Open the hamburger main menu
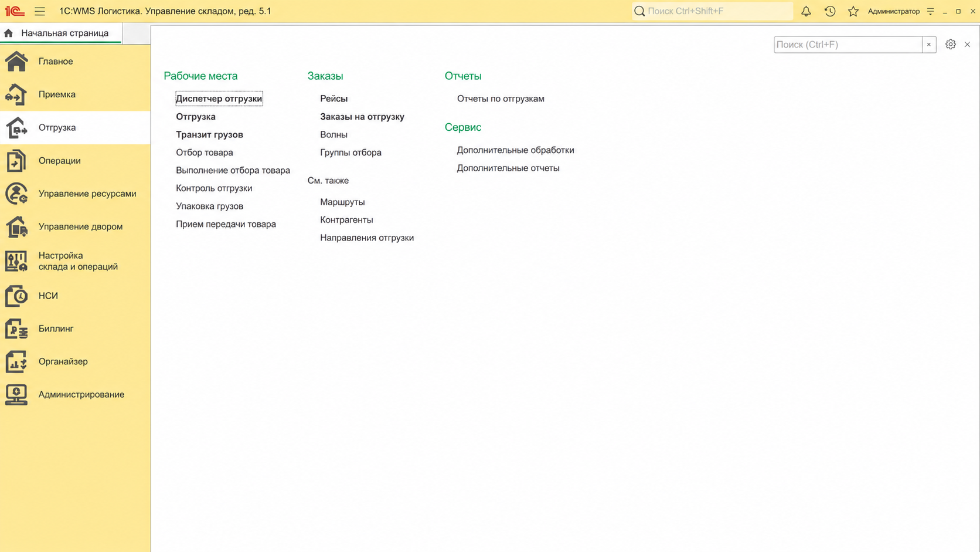Image resolution: width=980 pixels, height=552 pixels. pyautogui.click(x=40, y=11)
